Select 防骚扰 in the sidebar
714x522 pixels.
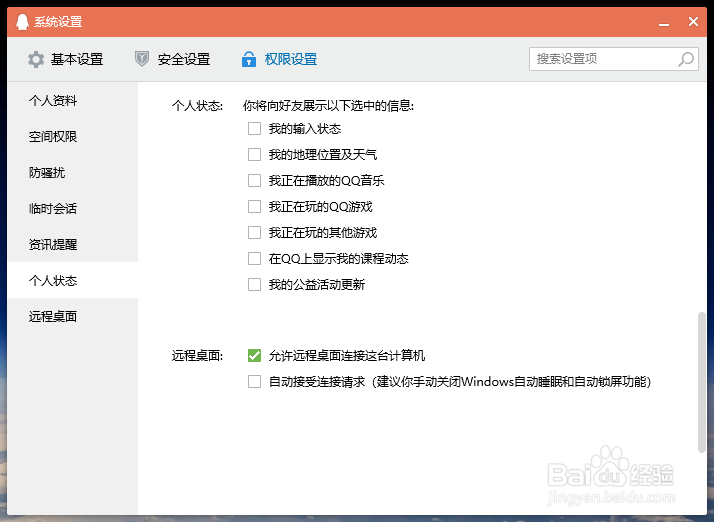[x=72, y=172]
